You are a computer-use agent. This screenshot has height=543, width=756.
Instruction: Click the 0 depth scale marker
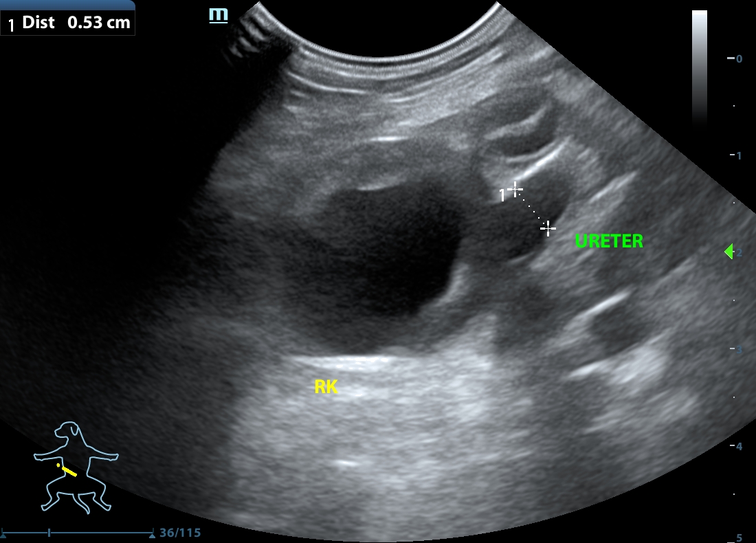737,59
